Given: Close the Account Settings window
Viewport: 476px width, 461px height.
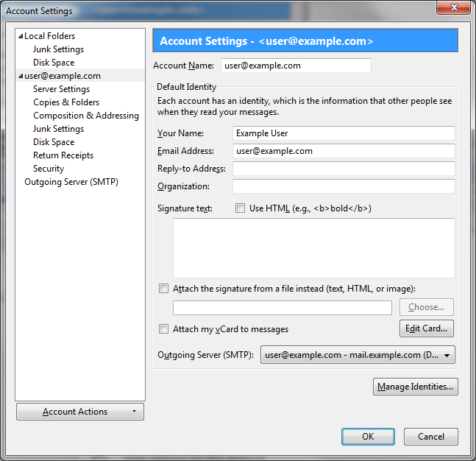Looking at the screenshot, I should [x=454, y=9].
